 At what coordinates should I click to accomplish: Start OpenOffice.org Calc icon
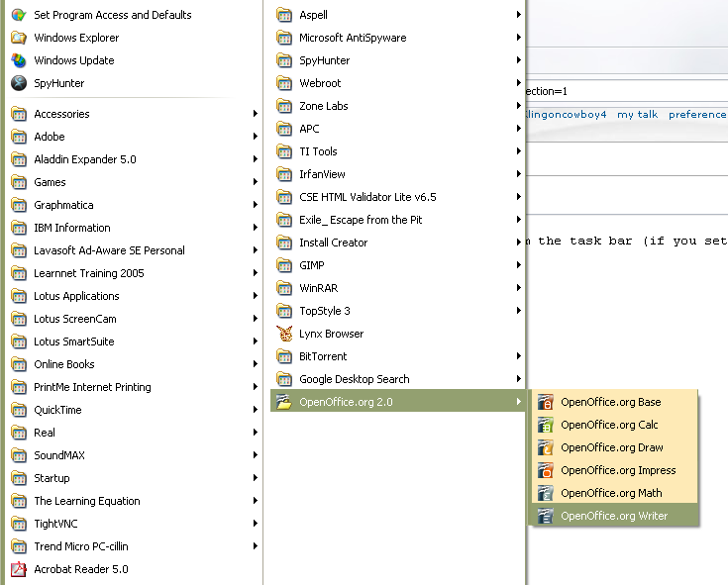click(x=545, y=425)
